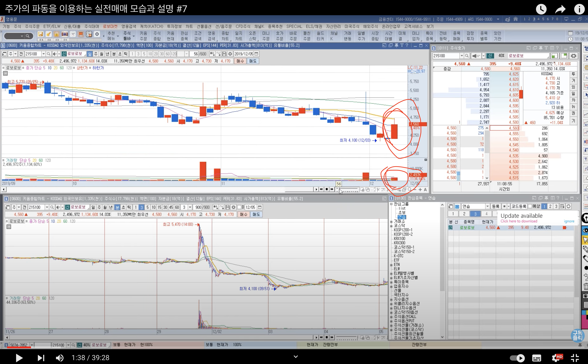Open the 연습 group dropdown in the watchlist
The width and height of the screenshot is (588, 364).
coord(487,207)
